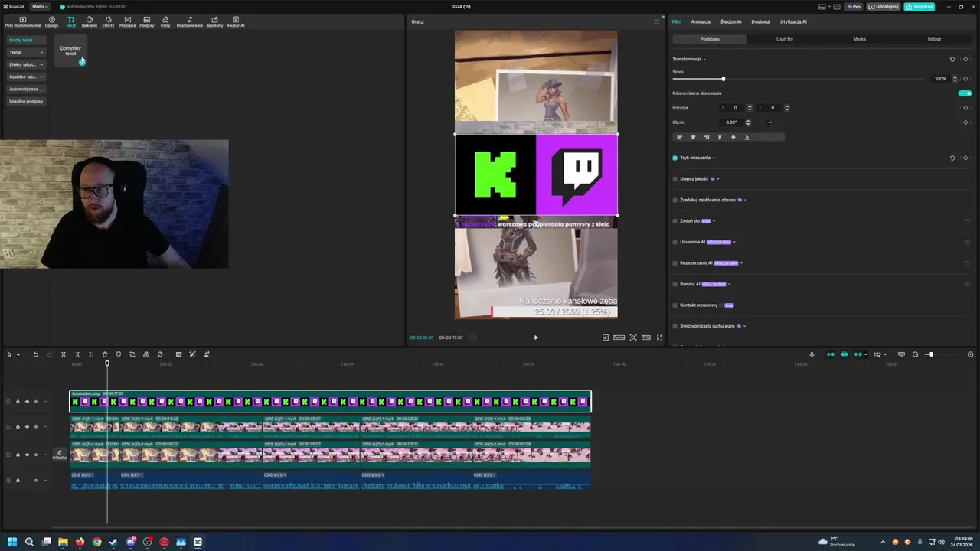980x551 pixels.
Task: Select the Maska sub-tab
Action: tap(859, 39)
